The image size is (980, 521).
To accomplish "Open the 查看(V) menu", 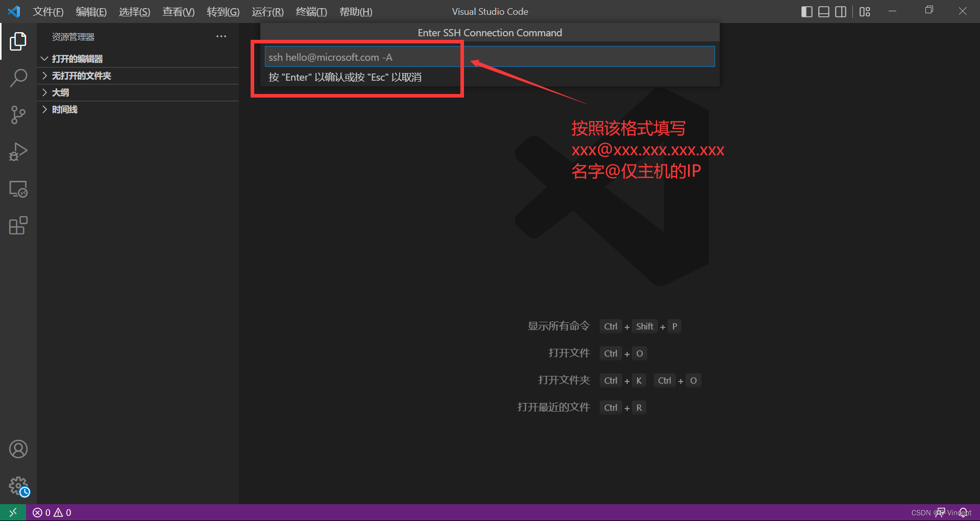I will pos(179,11).
